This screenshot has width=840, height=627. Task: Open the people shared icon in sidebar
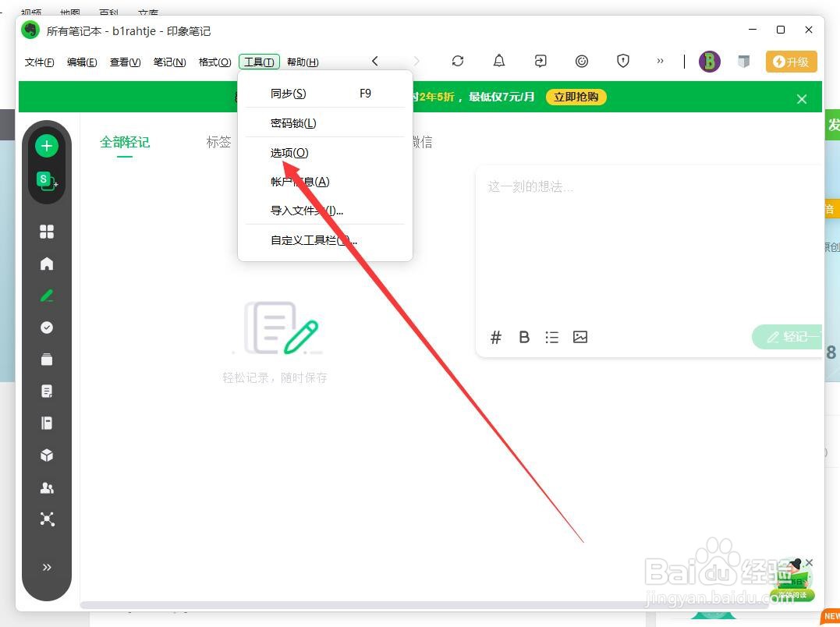47,487
